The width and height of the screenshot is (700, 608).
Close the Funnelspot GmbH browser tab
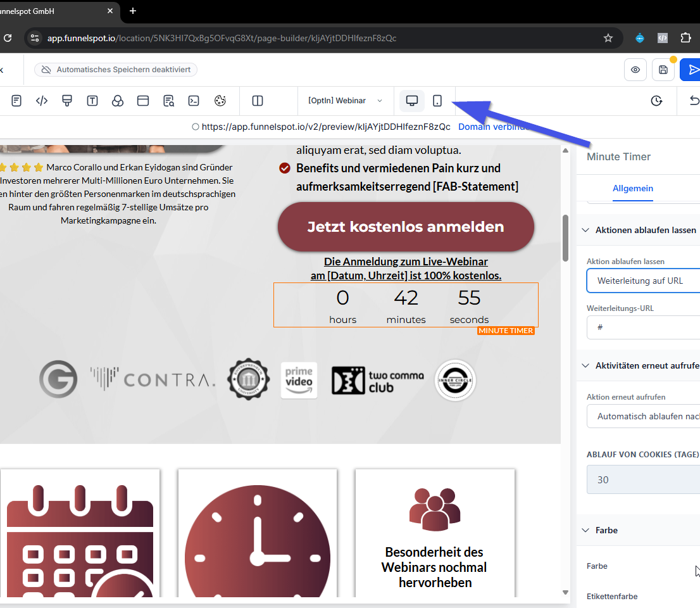tap(110, 11)
